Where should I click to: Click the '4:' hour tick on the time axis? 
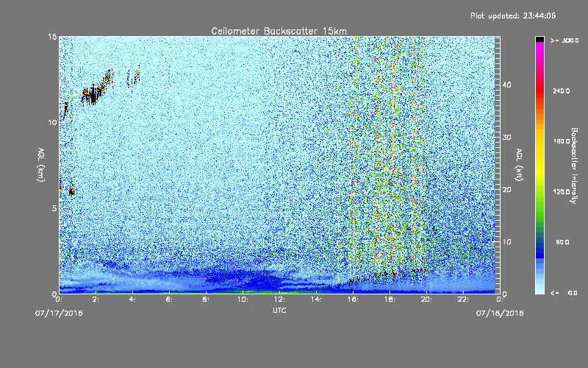[x=133, y=300]
